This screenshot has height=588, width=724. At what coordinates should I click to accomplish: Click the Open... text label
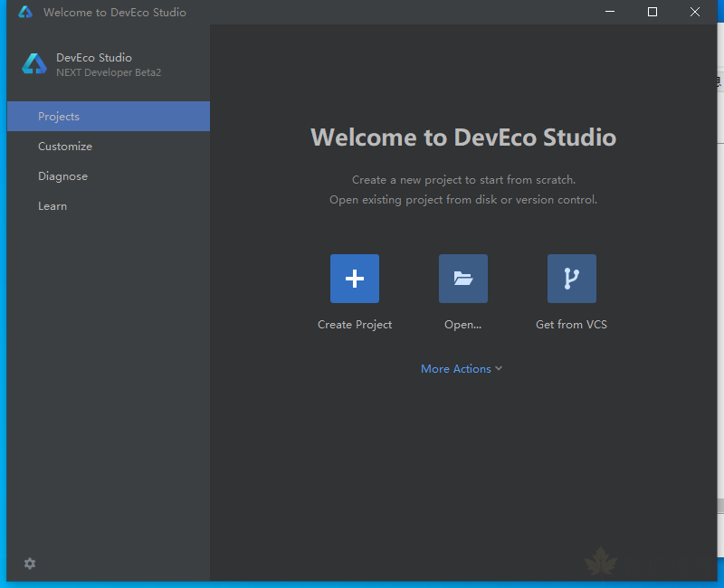[463, 325]
